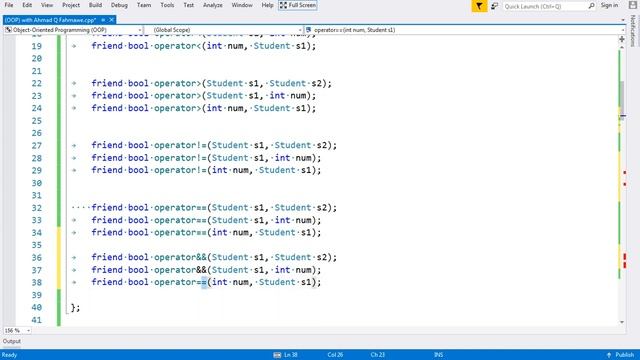Click the num parameter on line 29

240,171
